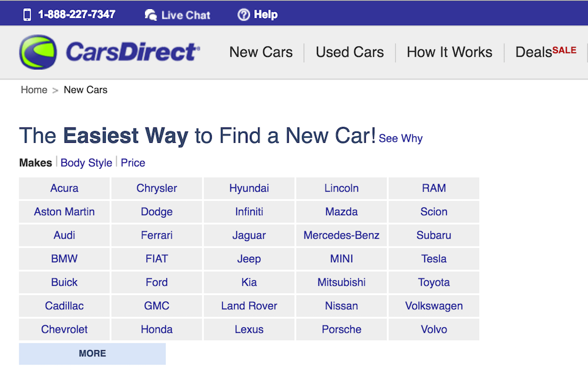Image resolution: width=588 pixels, height=392 pixels.
Task: Select Acura make
Action: tap(64, 188)
